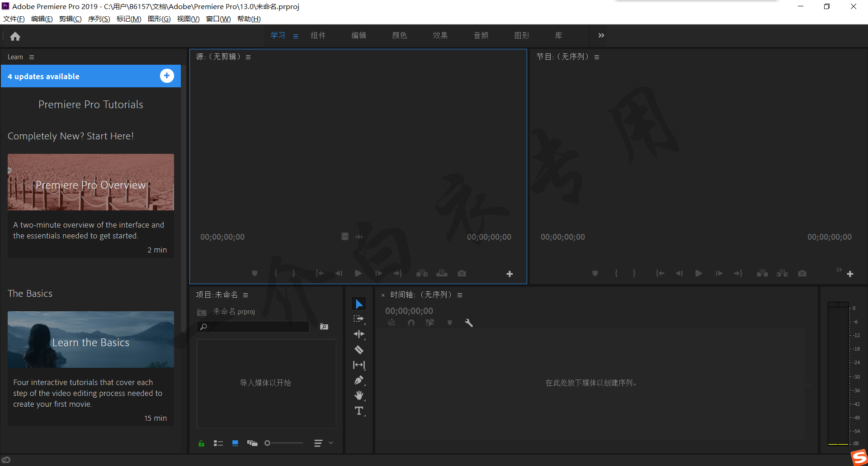Select the Pen tool
This screenshot has width=868, height=466.
pyautogui.click(x=359, y=380)
